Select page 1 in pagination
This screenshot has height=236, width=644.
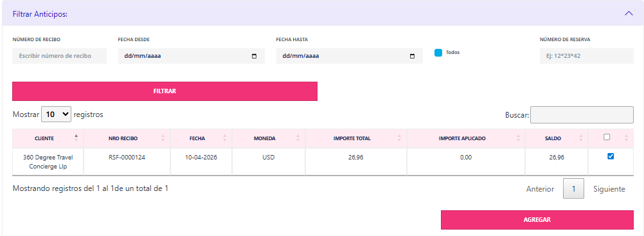(573, 188)
